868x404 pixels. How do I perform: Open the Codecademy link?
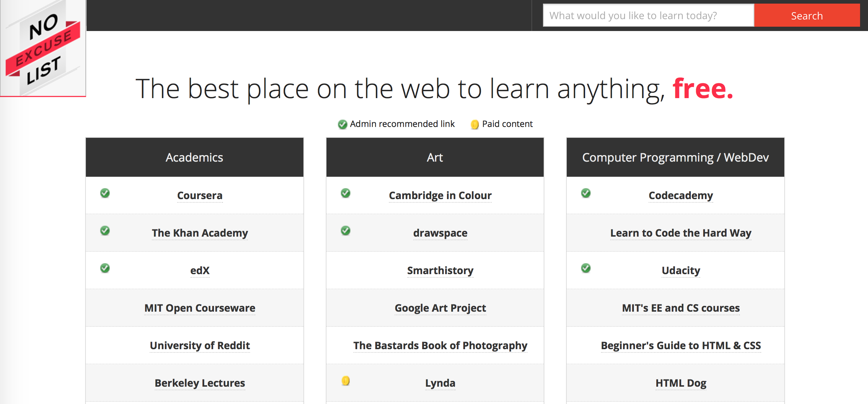click(x=681, y=196)
